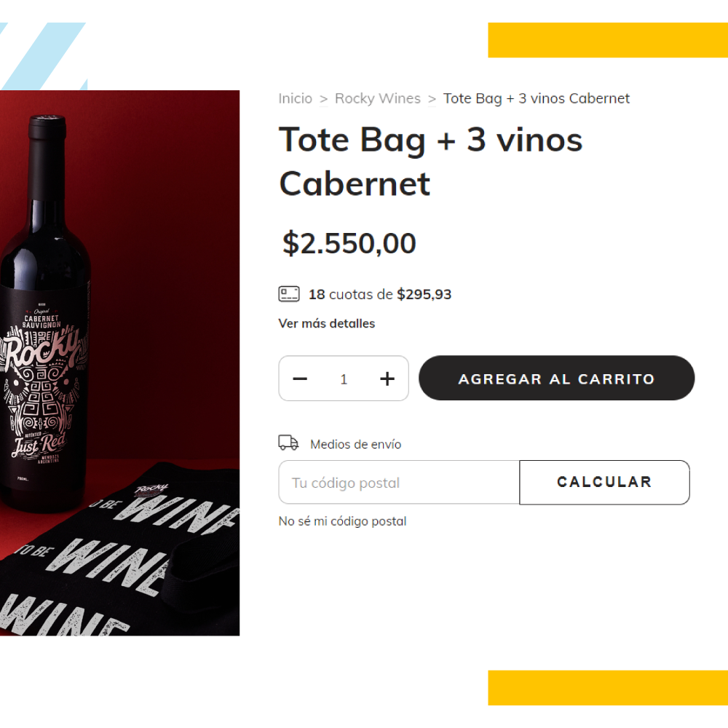Open the No sé mi código postal link
Image resolution: width=728 pixels, height=728 pixels.
pyautogui.click(x=342, y=521)
